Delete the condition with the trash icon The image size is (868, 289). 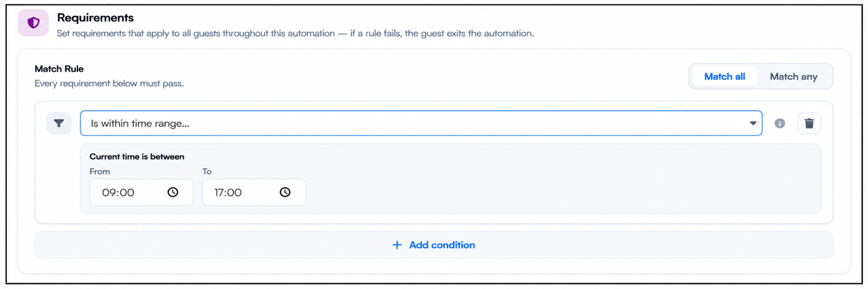coord(809,123)
